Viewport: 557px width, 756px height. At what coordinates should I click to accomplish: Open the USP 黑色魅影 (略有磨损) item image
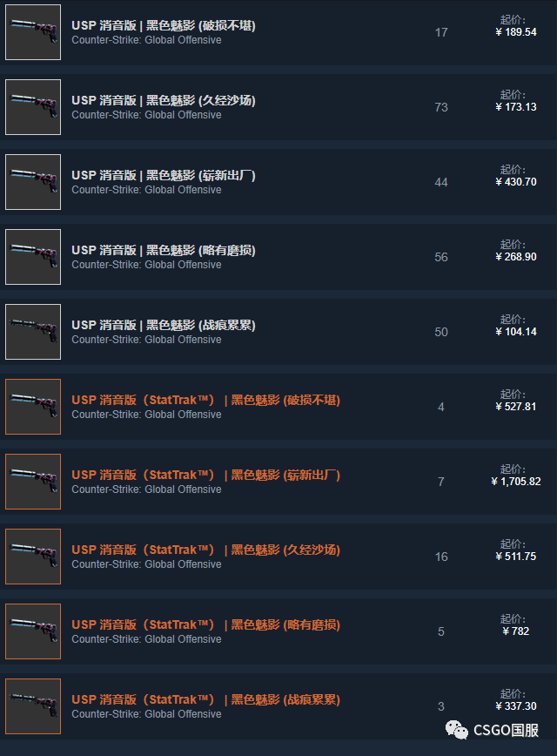(33, 257)
